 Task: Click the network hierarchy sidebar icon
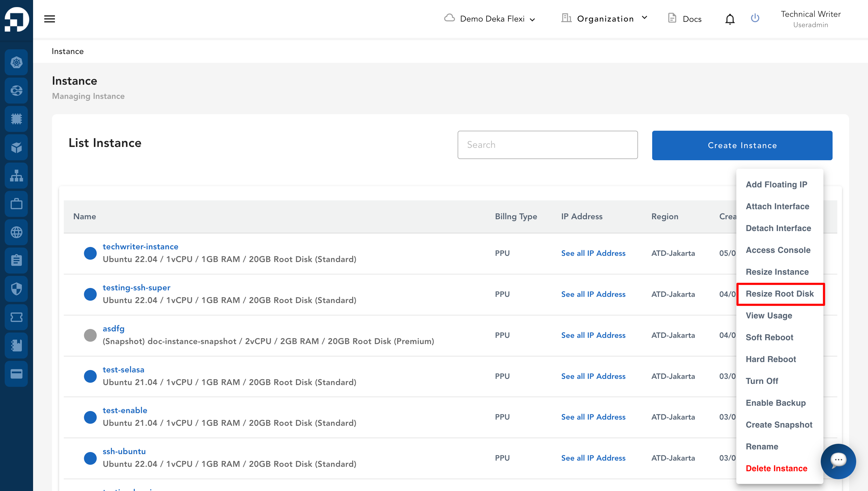(x=16, y=176)
